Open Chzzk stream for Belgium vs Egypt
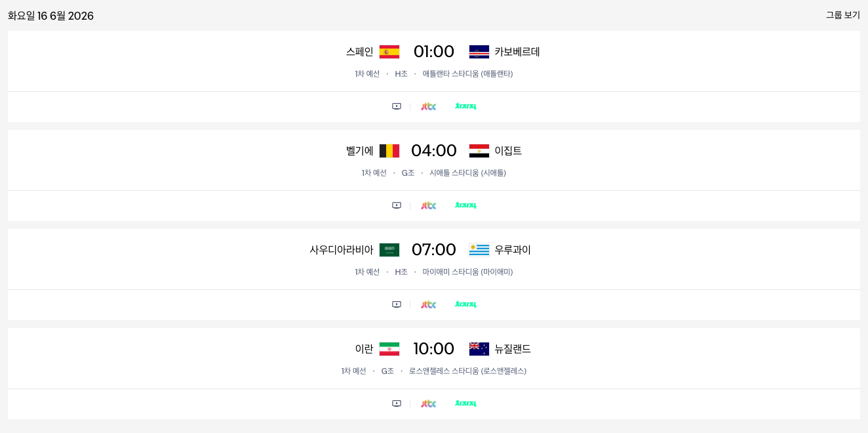This screenshot has height=433, width=868. pyautogui.click(x=465, y=205)
